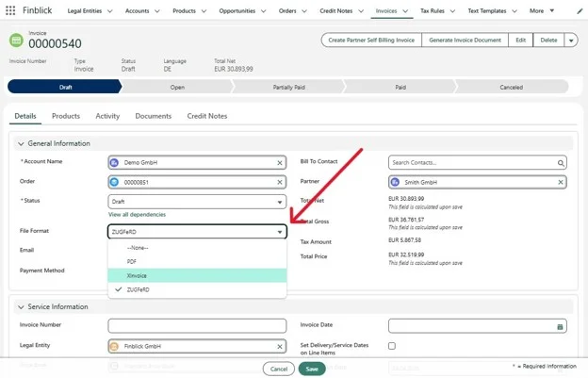Viewport: 588px width, 378px height.
Task: Click the Edit button
Action: click(520, 41)
